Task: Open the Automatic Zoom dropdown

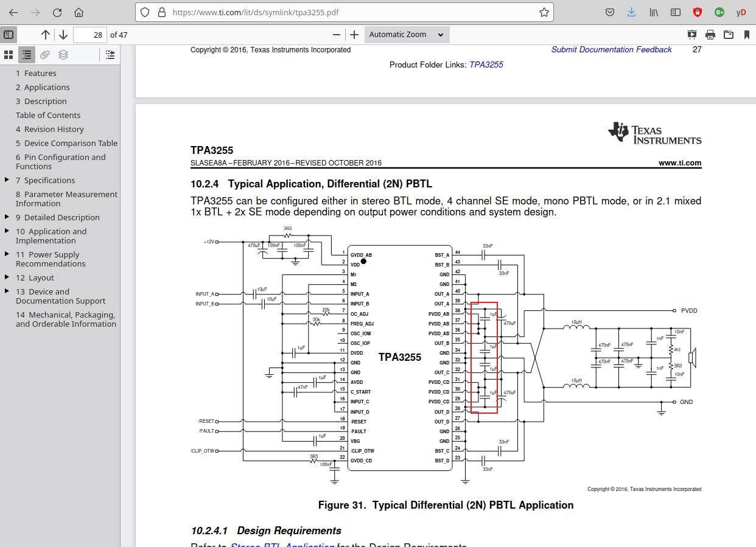Action: point(407,35)
